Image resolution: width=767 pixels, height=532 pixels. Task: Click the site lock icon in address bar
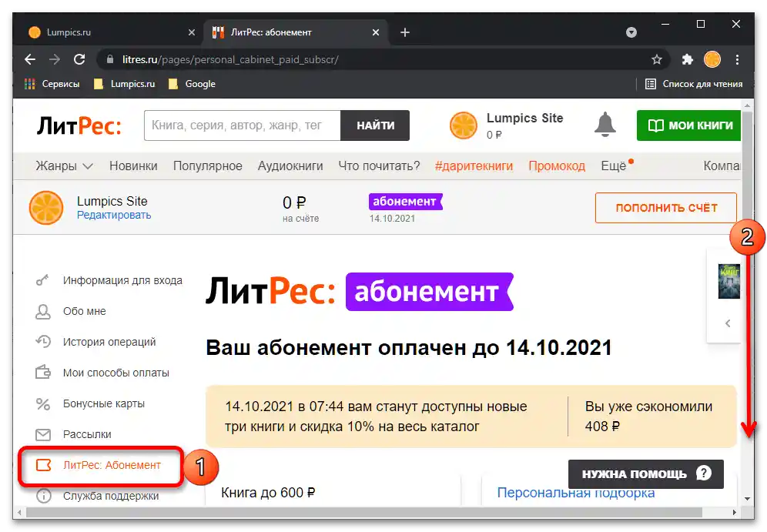coord(110,59)
